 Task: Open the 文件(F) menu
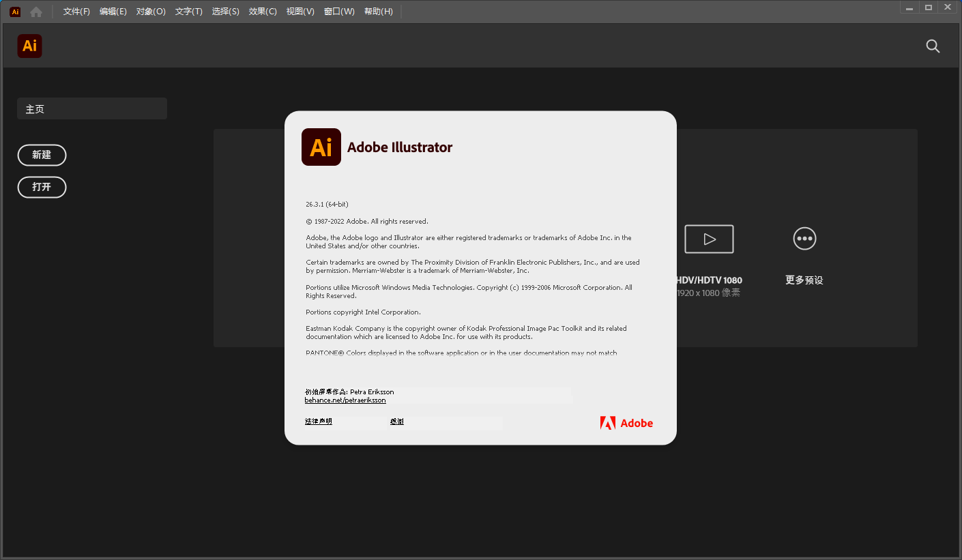75,11
